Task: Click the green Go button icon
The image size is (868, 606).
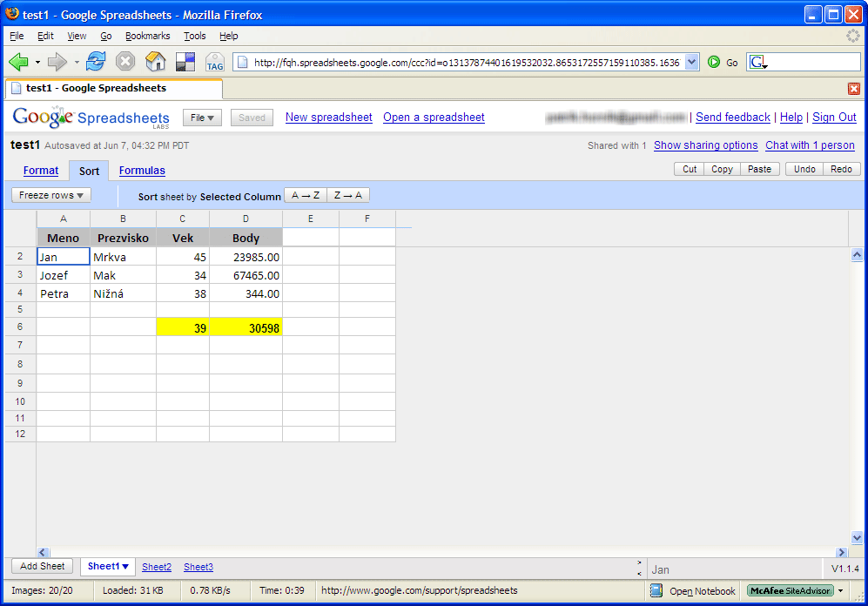Action: (714, 63)
